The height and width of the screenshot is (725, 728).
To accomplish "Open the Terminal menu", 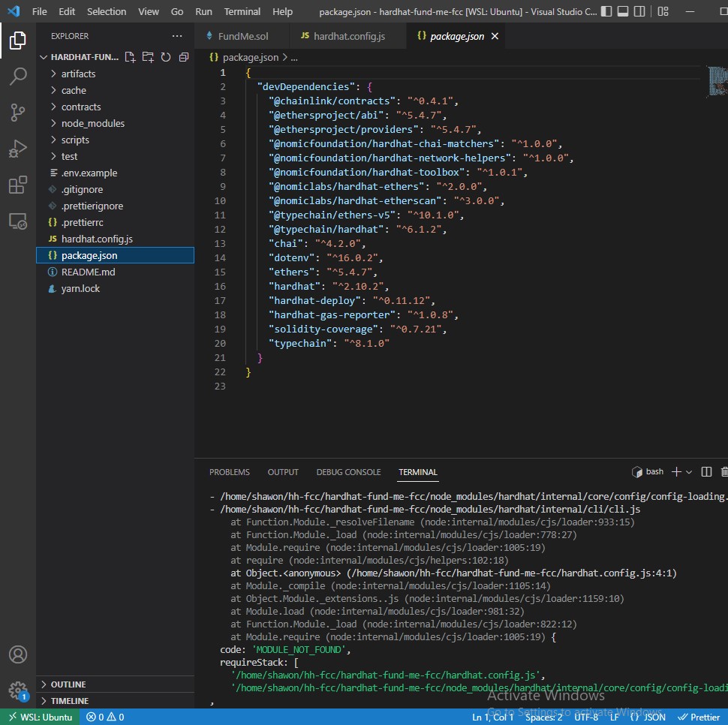I will [242, 11].
